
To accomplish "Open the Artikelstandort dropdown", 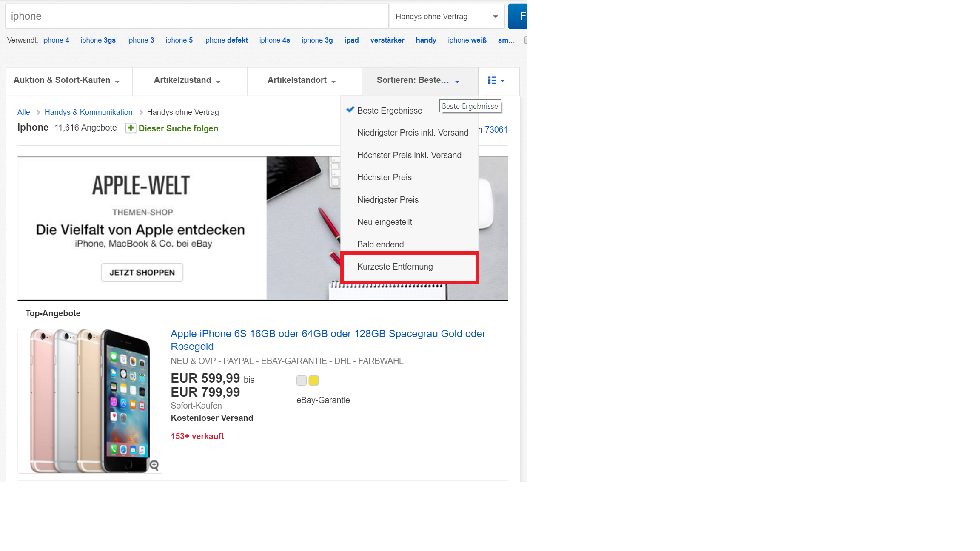I will tap(302, 80).
